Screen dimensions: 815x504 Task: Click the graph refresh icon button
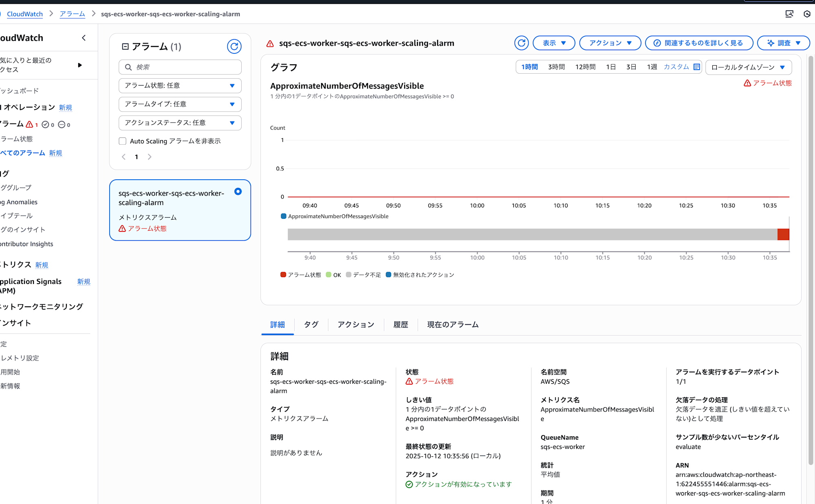[521, 43]
